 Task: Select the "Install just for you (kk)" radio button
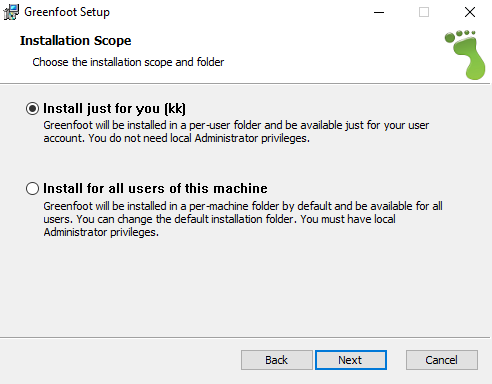click(32, 109)
